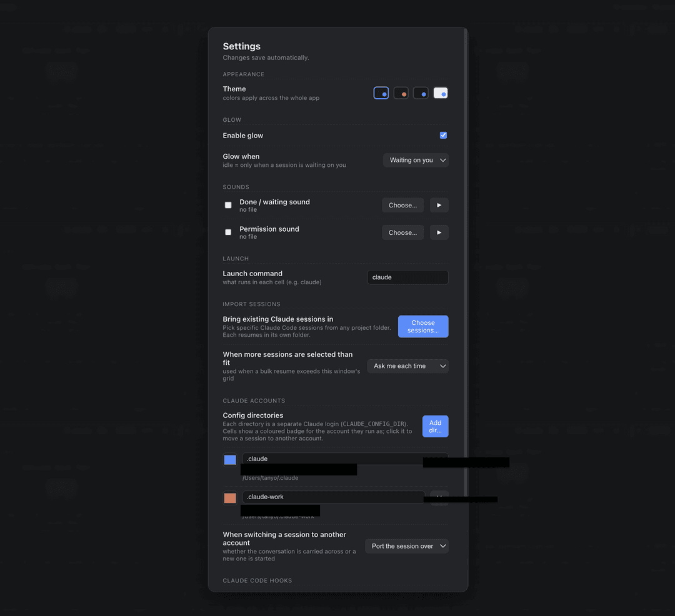The image size is (675, 616).
Task: Click the Changes save automatically text
Action: coord(266,57)
